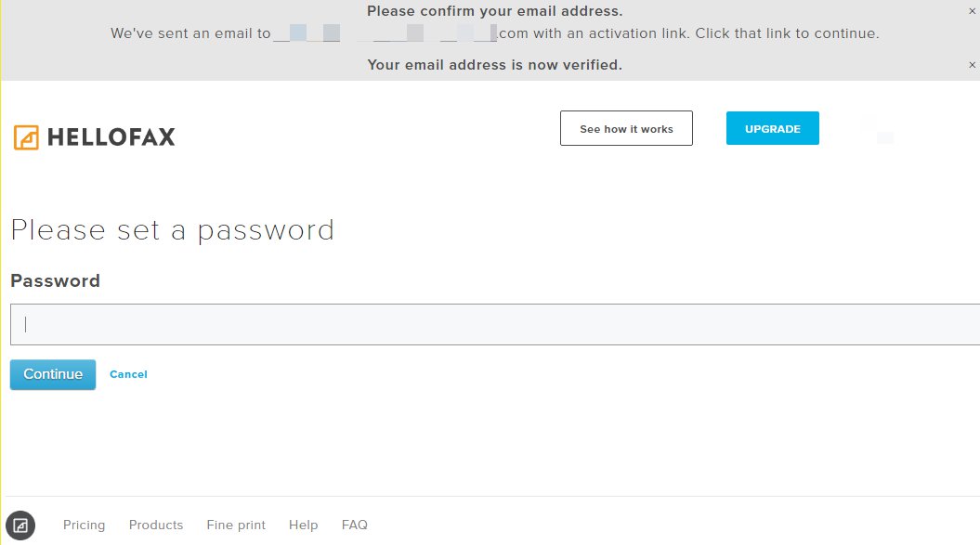Open the Pricing footer link
The width and height of the screenshot is (980, 545).
84,525
